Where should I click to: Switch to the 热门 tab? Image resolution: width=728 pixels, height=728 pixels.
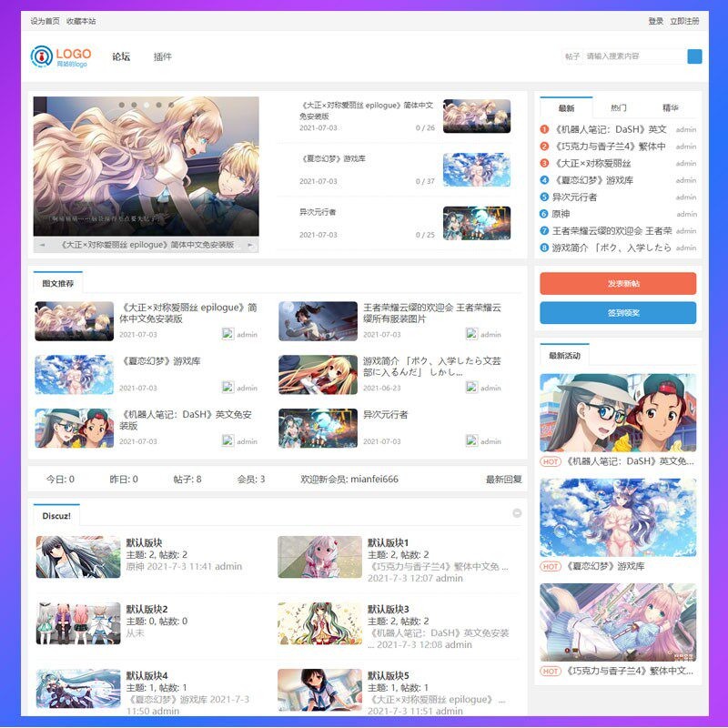(619, 107)
